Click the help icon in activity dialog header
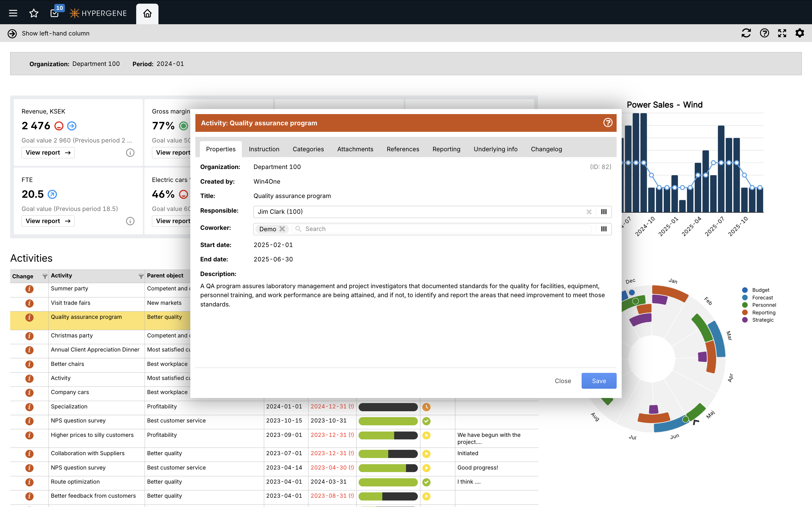This screenshot has width=812, height=507. (x=608, y=123)
